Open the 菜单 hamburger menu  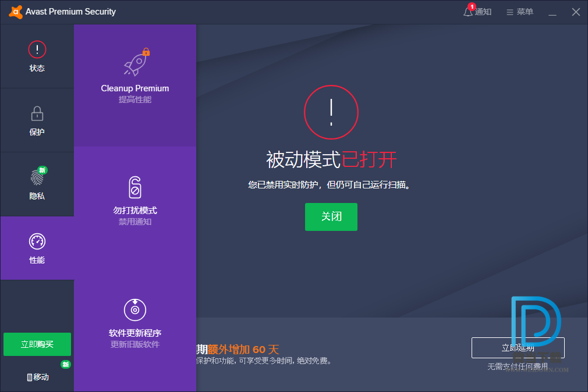click(x=519, y=12)
